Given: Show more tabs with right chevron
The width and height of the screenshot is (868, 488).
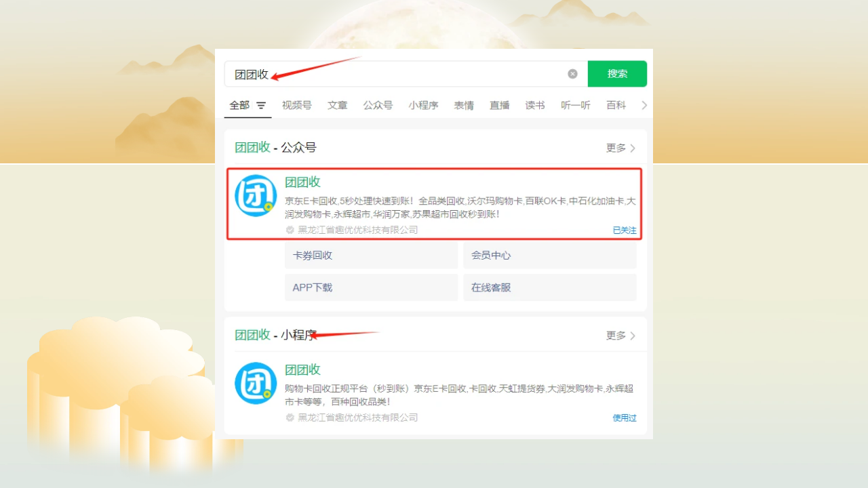Looking at the screenshot, I should (644, 105).
